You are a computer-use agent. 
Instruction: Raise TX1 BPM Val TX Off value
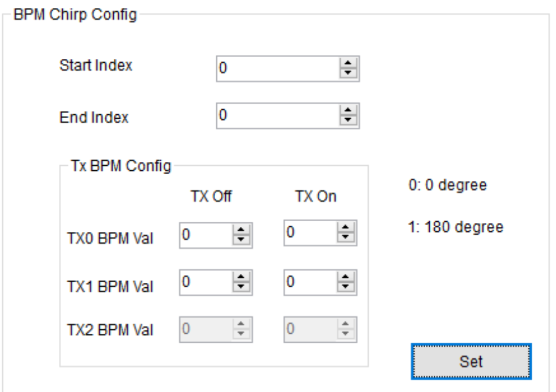pos(241,276)
